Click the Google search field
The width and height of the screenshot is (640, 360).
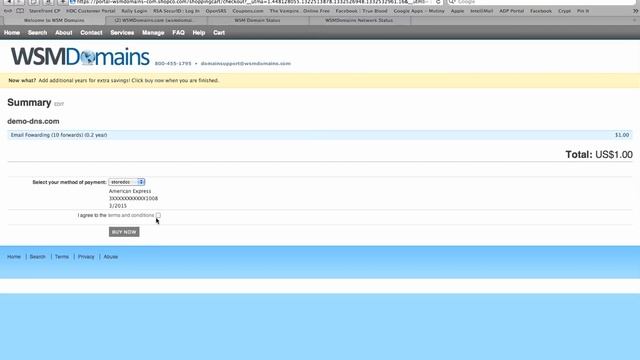pos(541,2)
